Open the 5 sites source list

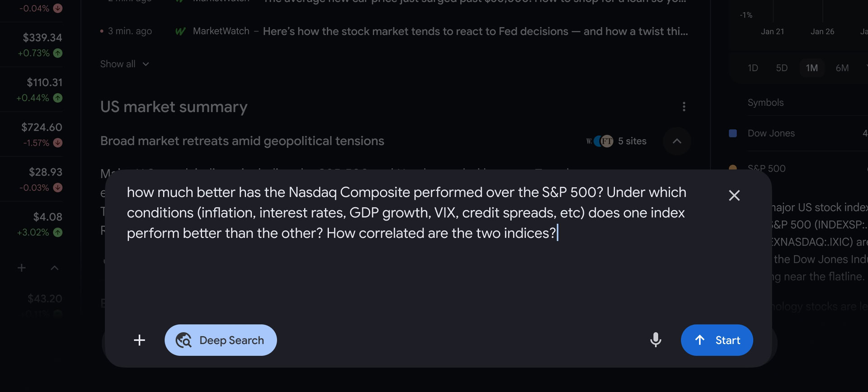tap(632, 141)
